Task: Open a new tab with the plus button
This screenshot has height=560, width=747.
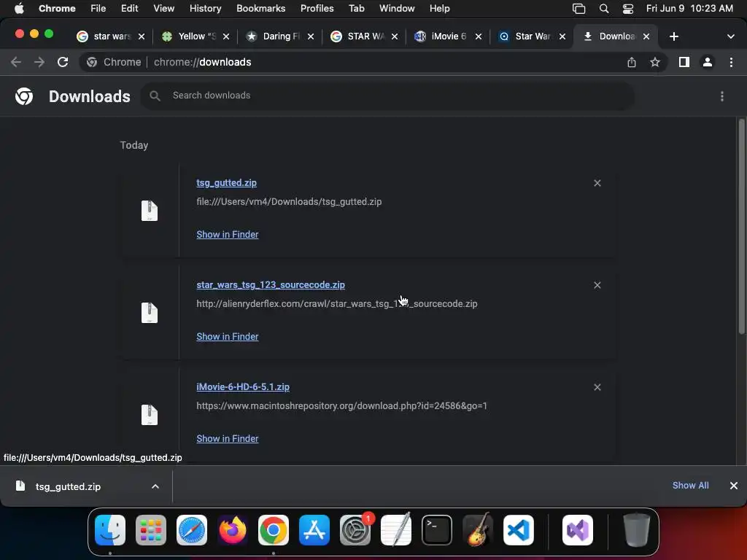Action: [673, 36]
